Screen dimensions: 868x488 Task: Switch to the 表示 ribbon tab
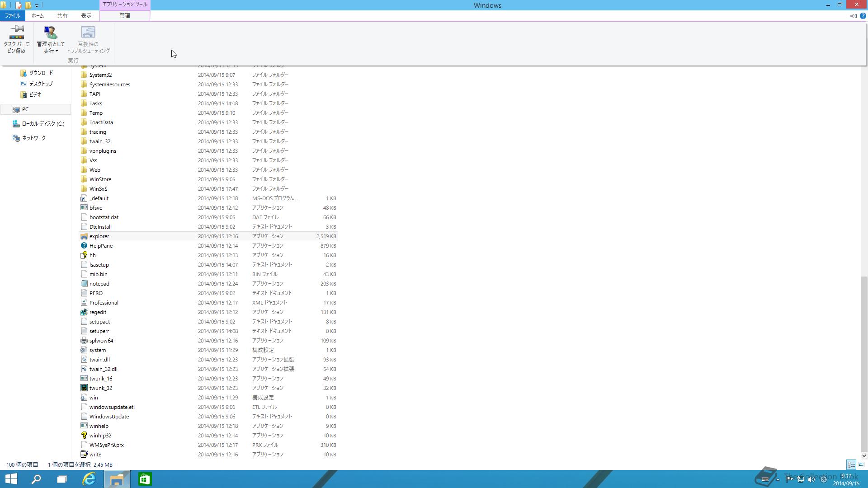pos(86,15)
